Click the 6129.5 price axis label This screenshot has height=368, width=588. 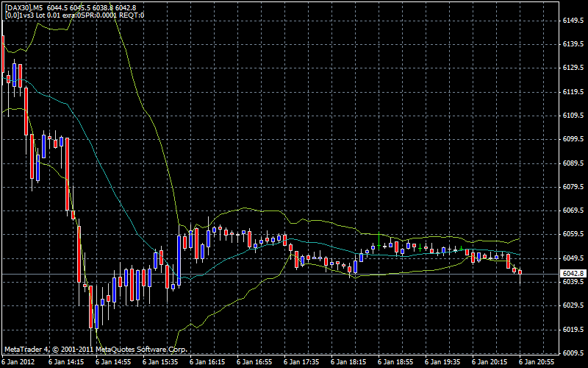573,68
